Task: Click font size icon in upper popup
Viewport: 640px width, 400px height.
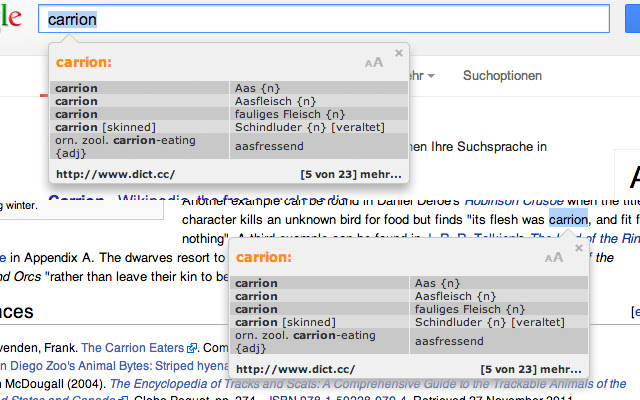Action: point(374,63)
